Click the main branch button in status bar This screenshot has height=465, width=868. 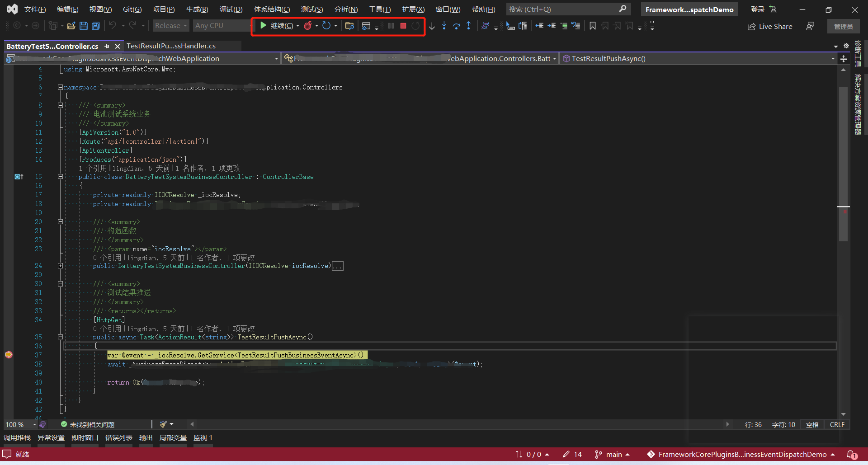[x=613, y=455]
